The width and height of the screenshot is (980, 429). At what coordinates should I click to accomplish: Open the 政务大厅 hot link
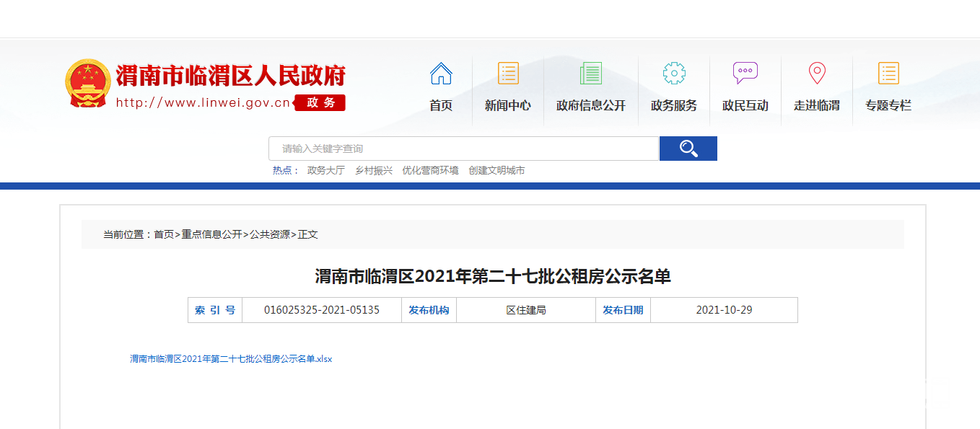click(x=325, y=171)
